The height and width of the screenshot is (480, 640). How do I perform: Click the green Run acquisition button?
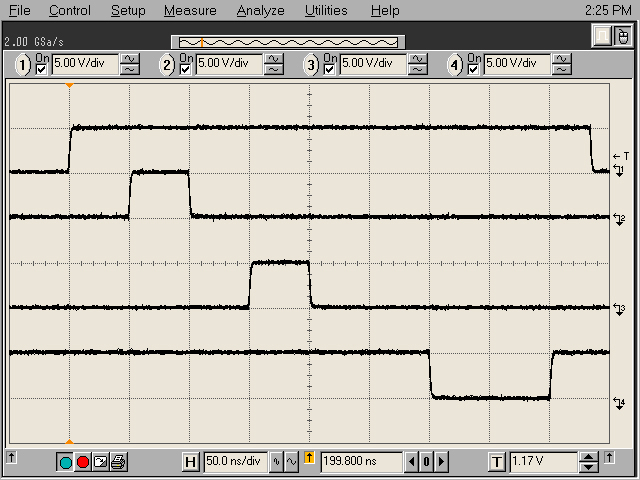[65, 462]
